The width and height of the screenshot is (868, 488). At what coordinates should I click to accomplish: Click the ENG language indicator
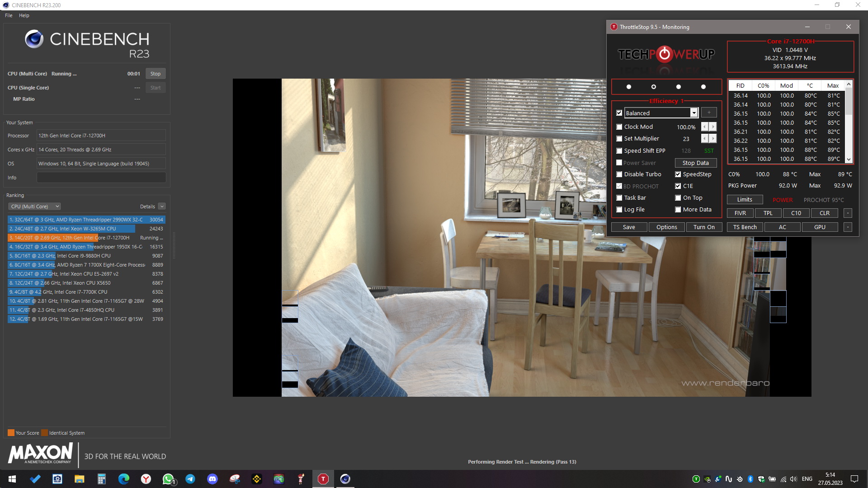(x=807, y=479)
